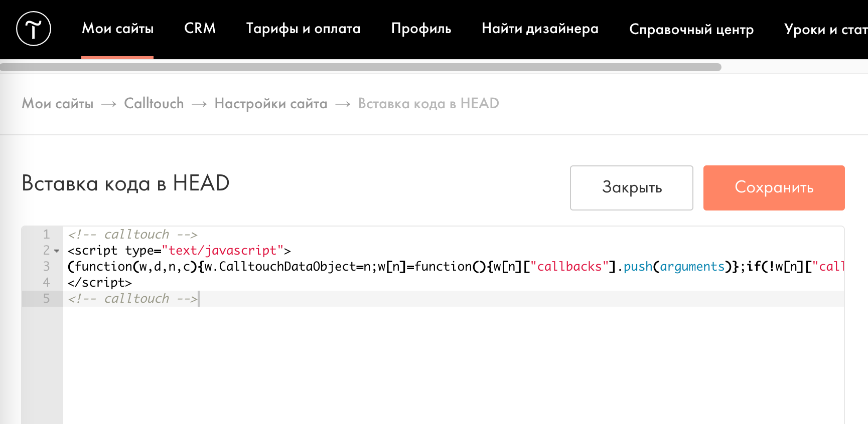
Task: Follow the Мои сайты breadcrumb link
Action: pos(58,104)
